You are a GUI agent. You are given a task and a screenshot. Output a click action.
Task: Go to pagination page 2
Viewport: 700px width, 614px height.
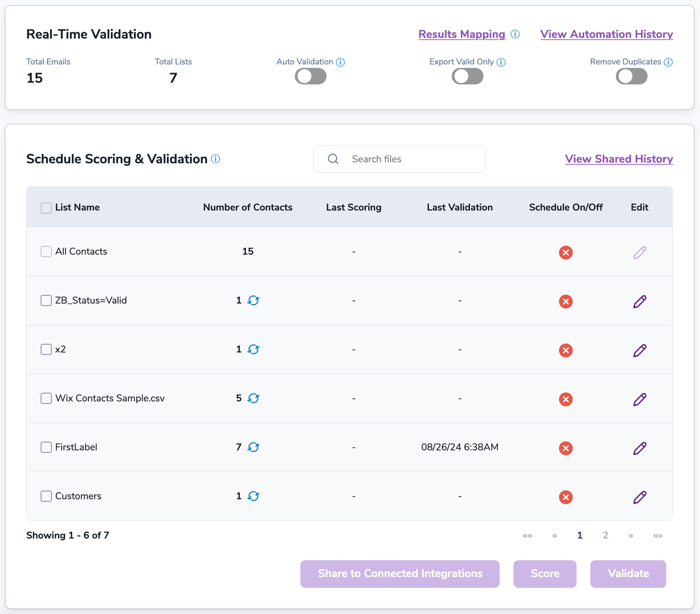coord(605,535)
